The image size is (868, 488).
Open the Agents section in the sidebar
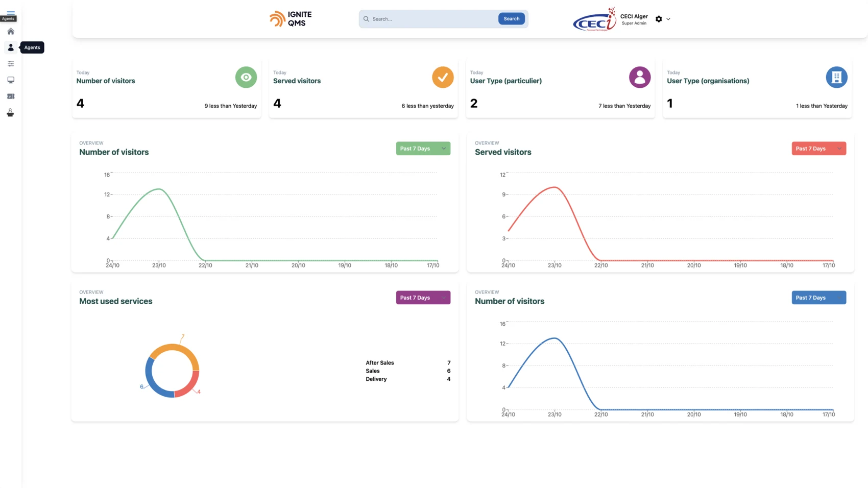point(11,47)
